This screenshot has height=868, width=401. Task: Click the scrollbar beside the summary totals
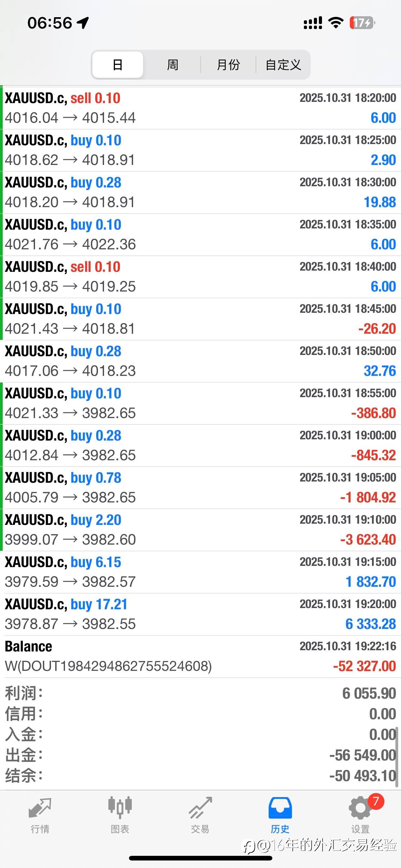tap(397, 757)
